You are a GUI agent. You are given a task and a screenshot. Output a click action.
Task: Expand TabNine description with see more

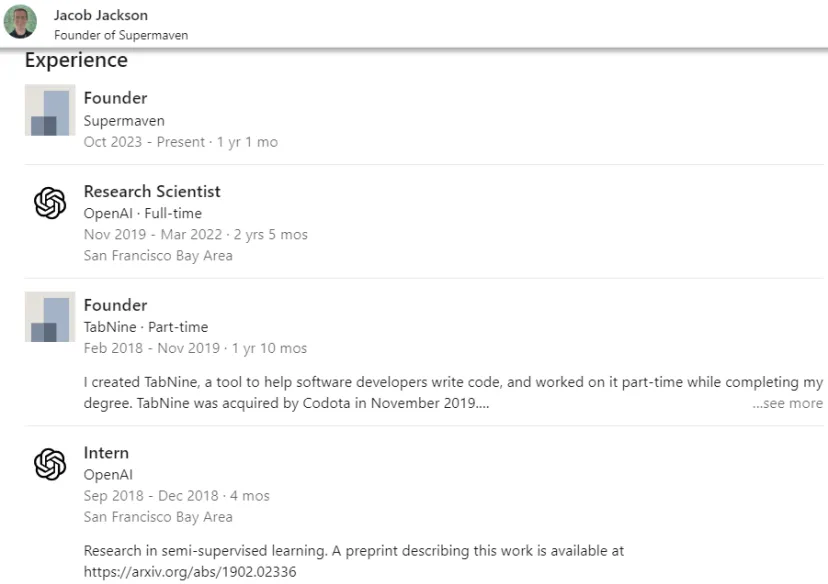coord(787,403)
